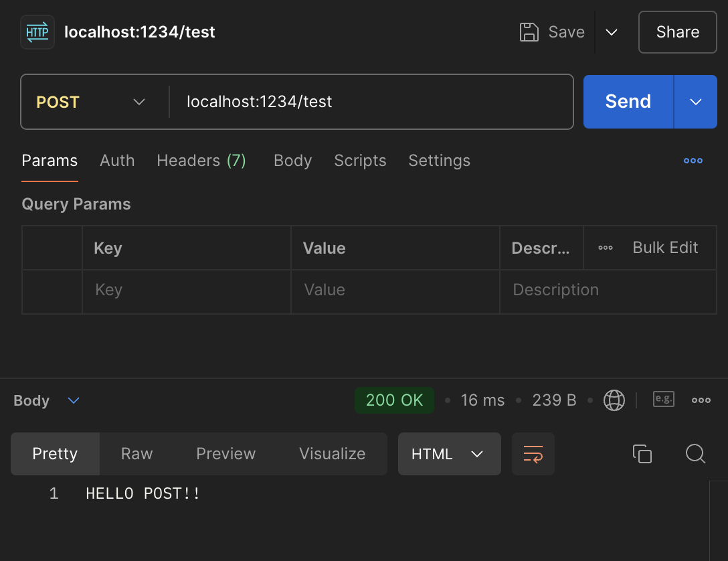The image size is (728, 561).
Task: Open the POST method dropdown
Action: click(x=90, y=102)
